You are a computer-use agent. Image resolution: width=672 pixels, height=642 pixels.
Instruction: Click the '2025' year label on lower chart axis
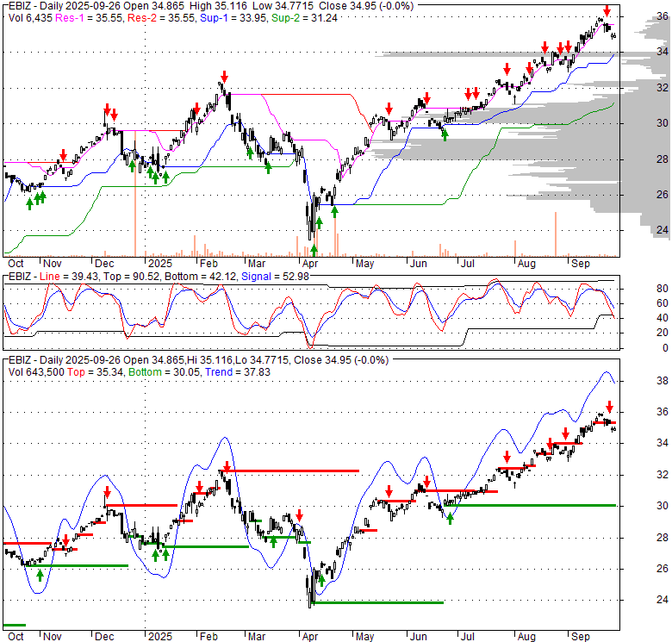pos(160,637)
